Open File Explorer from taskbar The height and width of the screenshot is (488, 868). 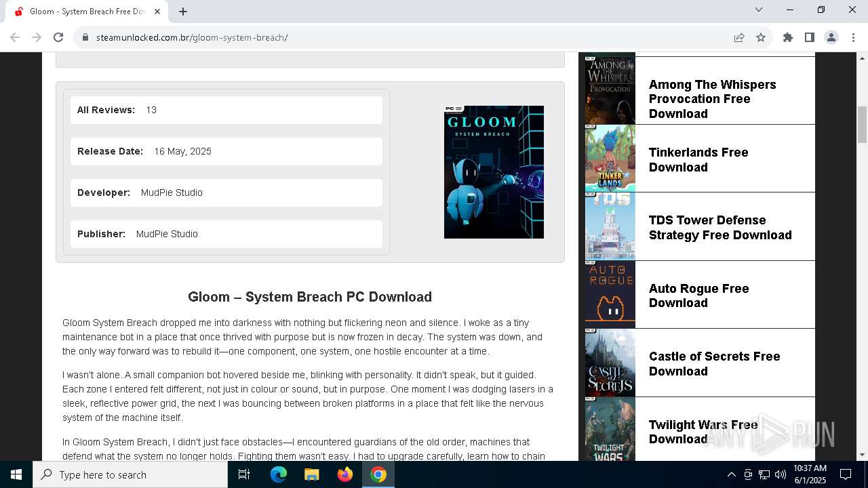[312, 474]
